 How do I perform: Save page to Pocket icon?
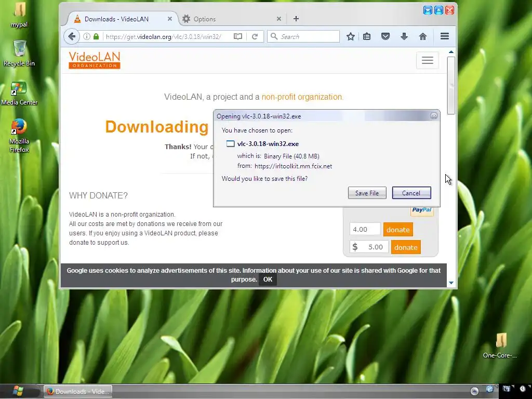385,36
